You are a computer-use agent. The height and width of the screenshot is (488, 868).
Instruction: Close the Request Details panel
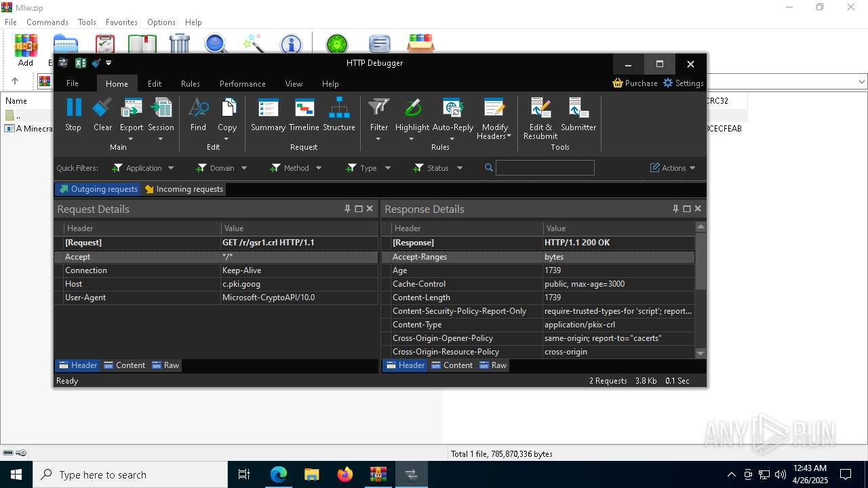point(370,209)
